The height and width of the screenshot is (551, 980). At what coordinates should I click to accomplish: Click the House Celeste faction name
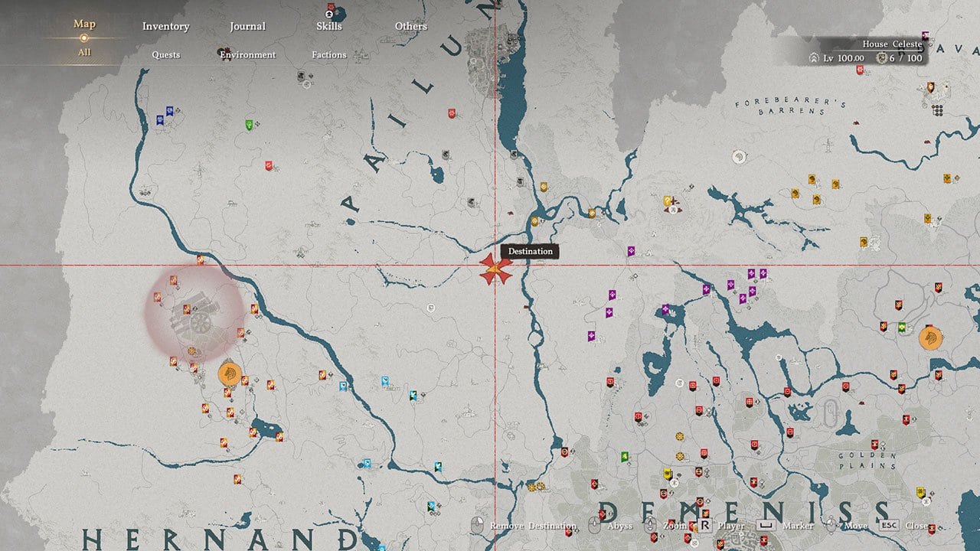click(892, 44)
